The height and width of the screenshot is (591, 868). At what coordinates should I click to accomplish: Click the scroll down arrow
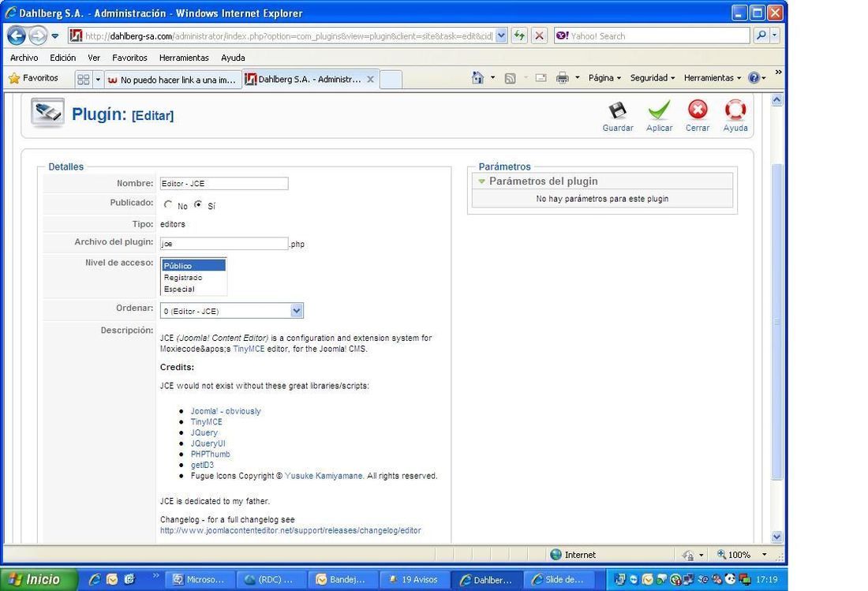click(x=776, y=537)
